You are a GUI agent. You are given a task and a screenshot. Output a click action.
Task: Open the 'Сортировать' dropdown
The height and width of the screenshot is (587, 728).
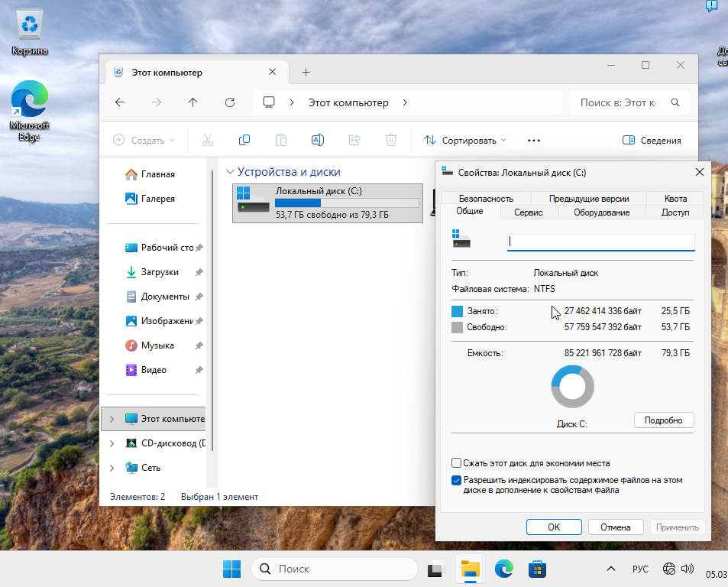click(x=464, y=140)
